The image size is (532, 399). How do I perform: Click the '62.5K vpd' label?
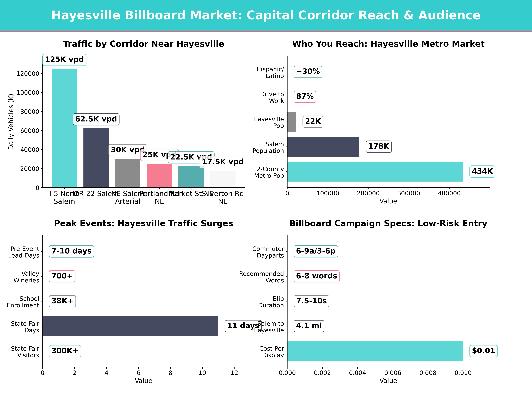96,119
